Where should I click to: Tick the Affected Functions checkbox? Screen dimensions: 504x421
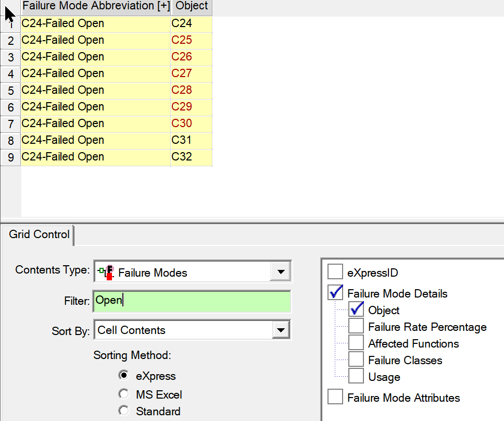click(x=356, y=342)
